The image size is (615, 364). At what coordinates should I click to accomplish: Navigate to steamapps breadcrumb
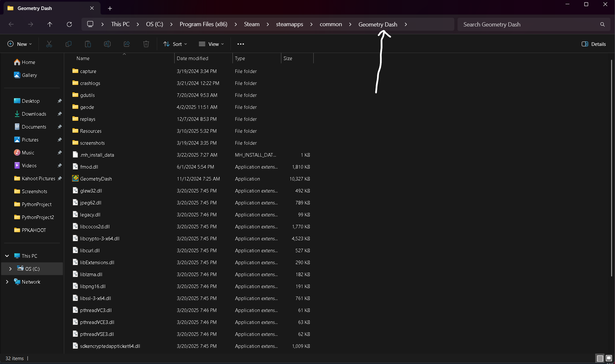coord(289,25)
